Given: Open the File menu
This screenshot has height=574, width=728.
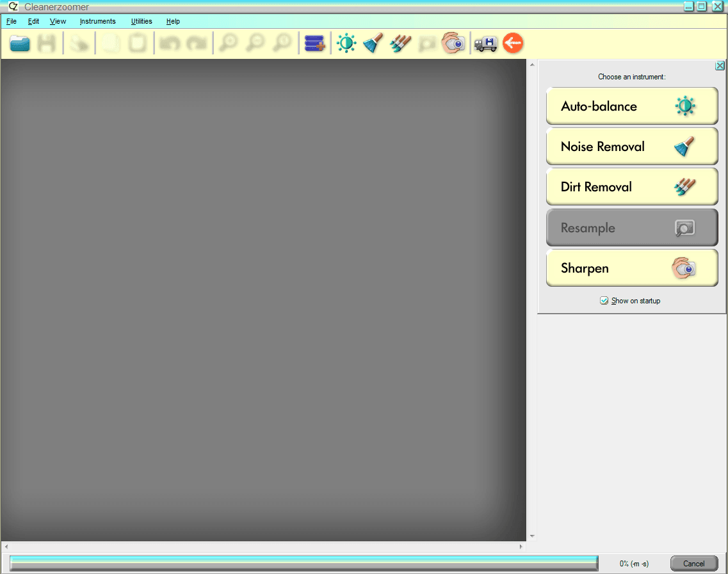Looking at the screenshot, I should 12,21.
